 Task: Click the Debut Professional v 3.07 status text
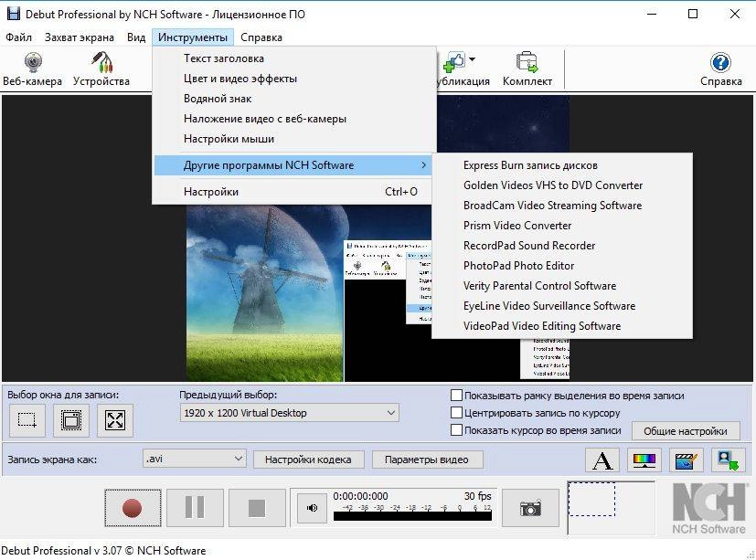103,550
